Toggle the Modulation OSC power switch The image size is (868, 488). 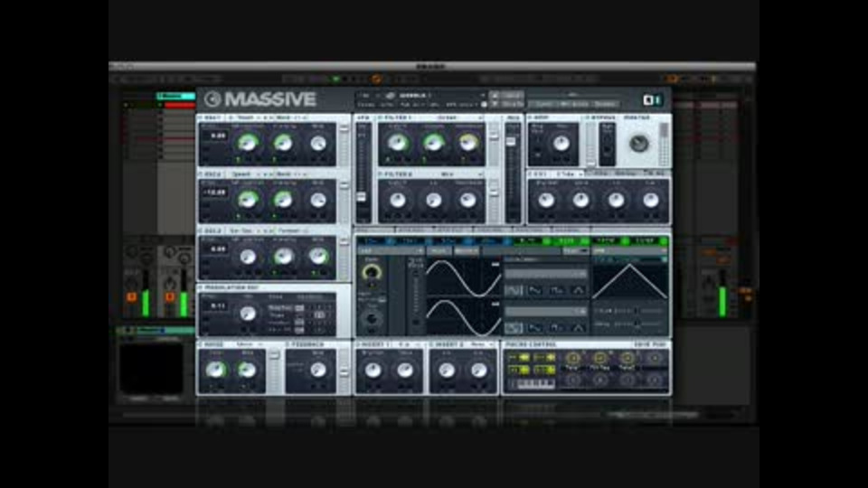201,287
